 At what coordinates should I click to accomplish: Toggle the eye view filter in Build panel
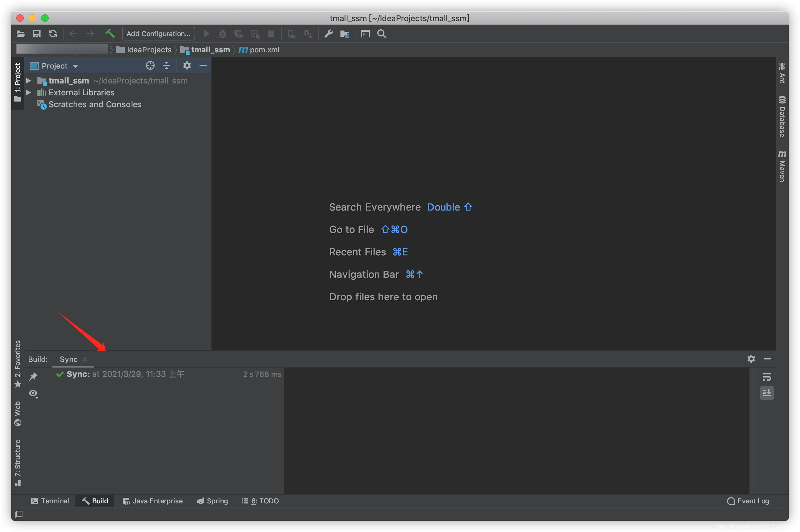(x=33, y=394)
